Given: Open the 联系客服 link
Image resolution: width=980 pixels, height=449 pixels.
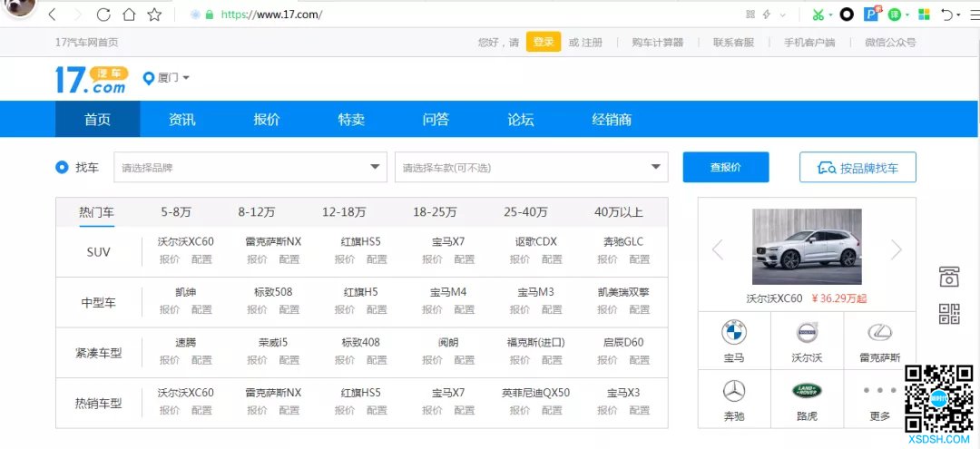Looking at the screenshot, I should click(734, 43).
